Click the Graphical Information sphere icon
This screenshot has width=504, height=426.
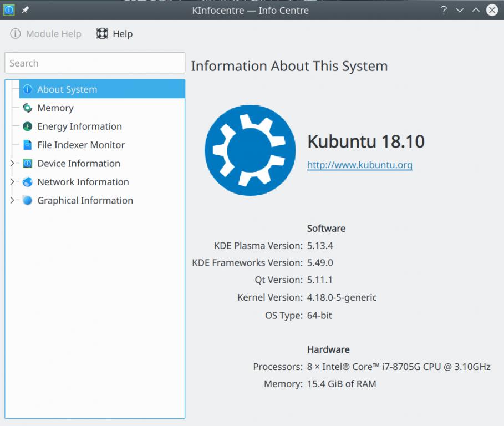point(28,201)
